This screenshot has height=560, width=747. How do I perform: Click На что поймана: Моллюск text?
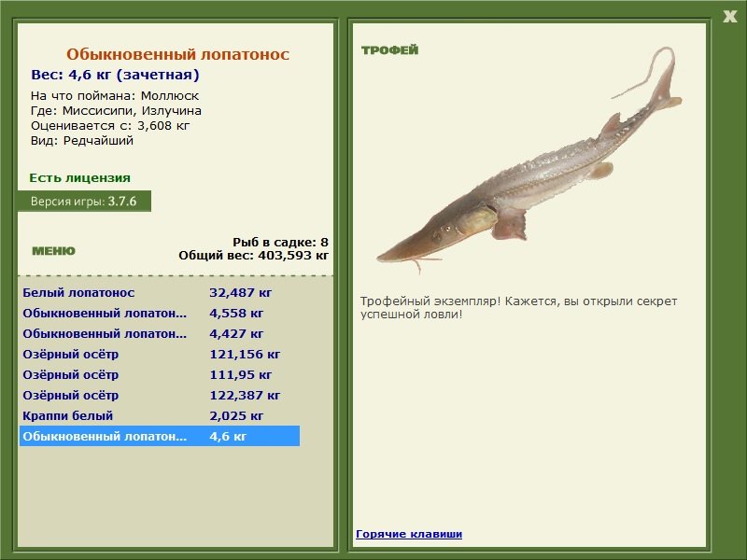(115, 96)
